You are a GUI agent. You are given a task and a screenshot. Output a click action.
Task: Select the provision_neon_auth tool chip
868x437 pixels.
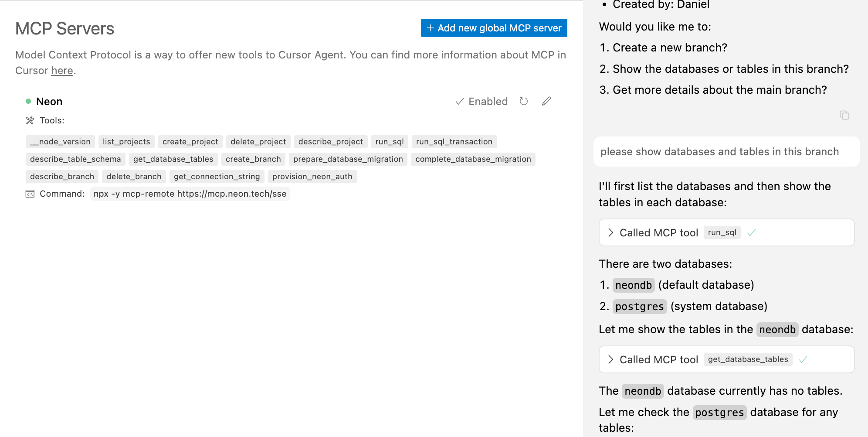[x=312, y=177]
